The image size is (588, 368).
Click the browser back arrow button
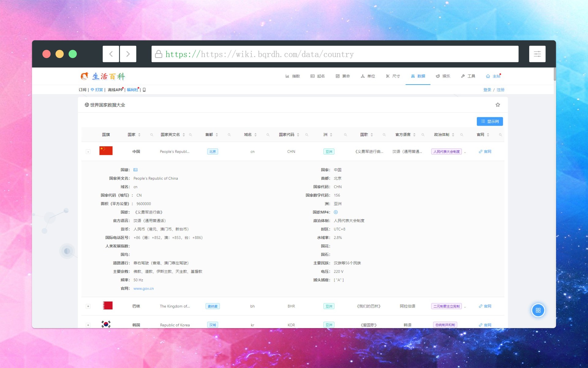(111, 54)
